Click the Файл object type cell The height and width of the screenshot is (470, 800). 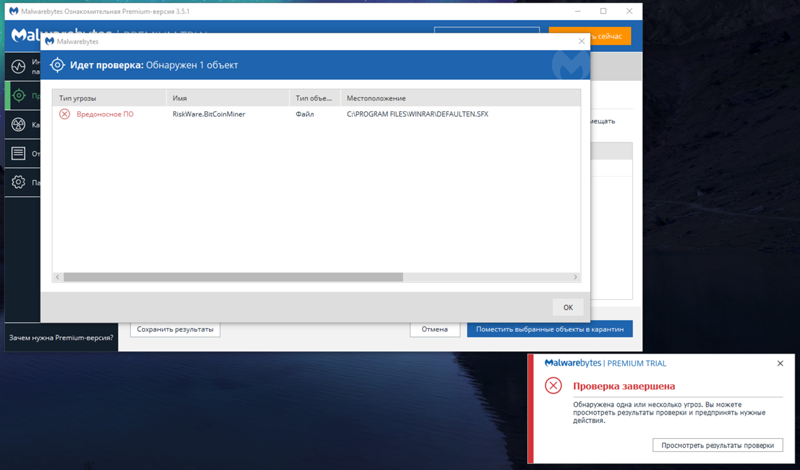(x=305, y=114)
